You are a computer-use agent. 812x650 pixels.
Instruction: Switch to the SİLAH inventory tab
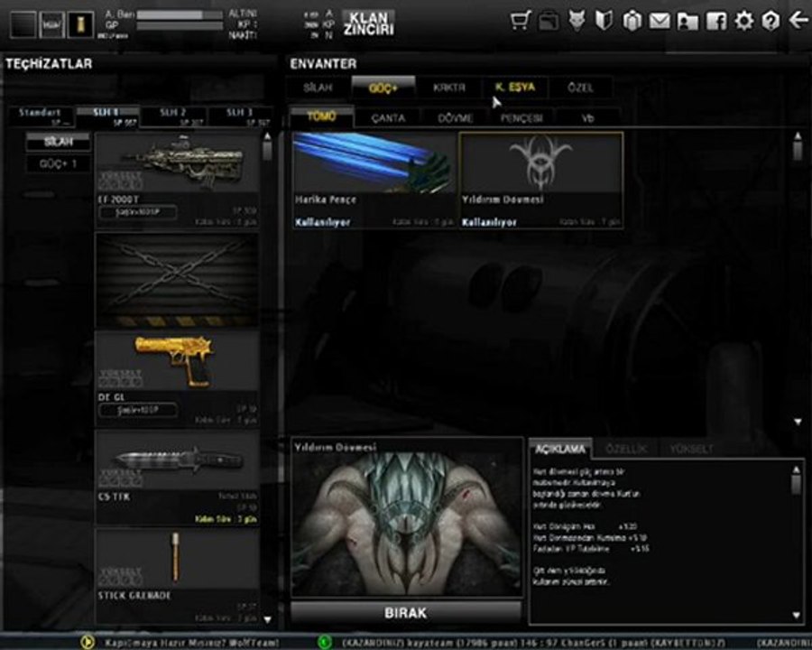pyautogui.click(x=318, y=88)
